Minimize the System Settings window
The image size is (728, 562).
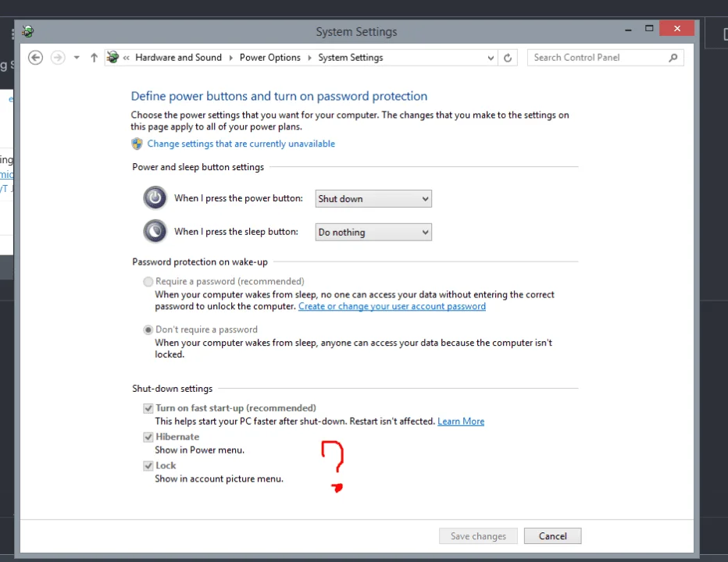[628, 29]
